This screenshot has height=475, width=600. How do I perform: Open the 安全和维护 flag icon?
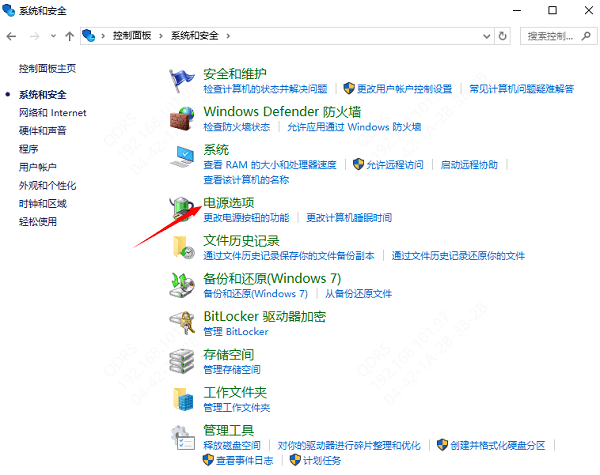182,81
